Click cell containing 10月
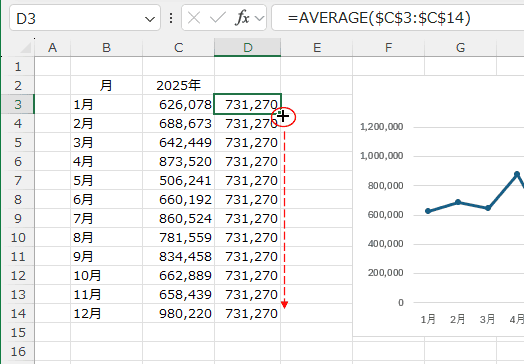524x364 pixels. pos(106,275)
